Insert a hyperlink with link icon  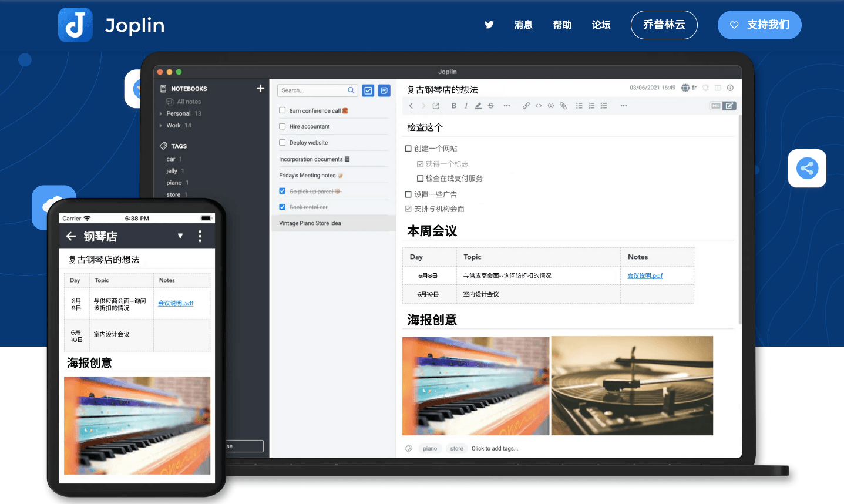tap(526, 106)
